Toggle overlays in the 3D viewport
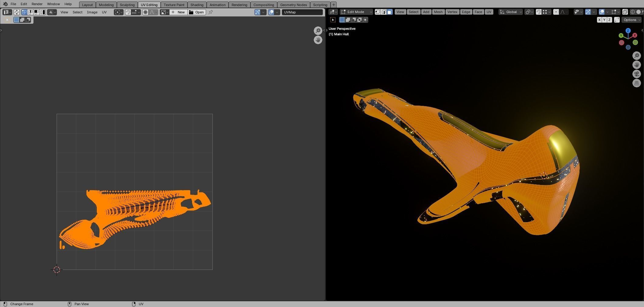Viewport: 644px width, 307px height. click(x=602, y=12)
